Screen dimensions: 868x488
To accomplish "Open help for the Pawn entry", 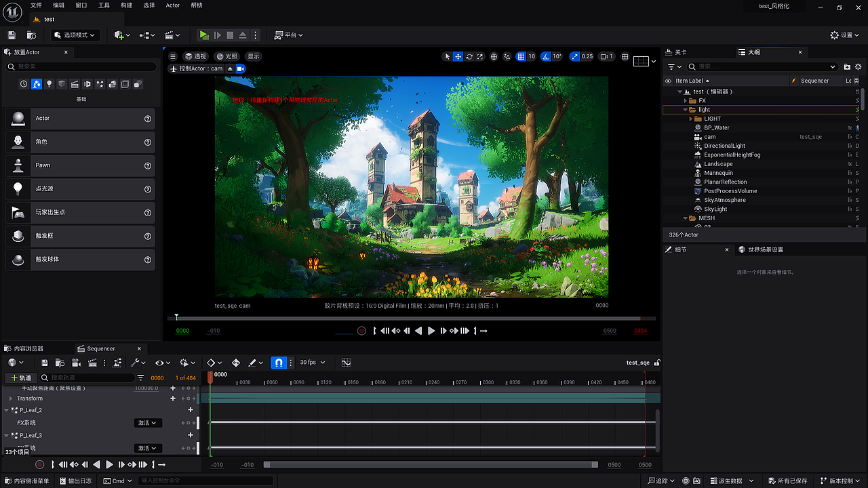I will pyautogui.click(x=148, y=165).
